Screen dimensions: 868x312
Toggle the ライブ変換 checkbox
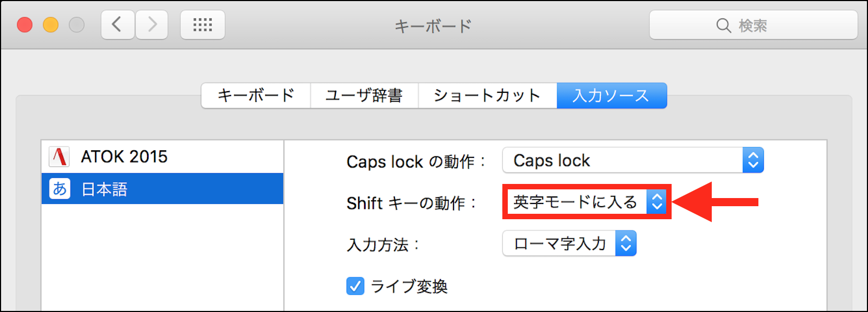pyautogui.click(x=355, y=286)
